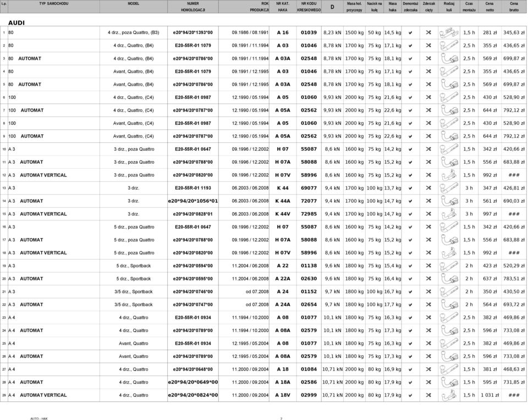Select homologation number e20*94/20*1056*01

193,201
